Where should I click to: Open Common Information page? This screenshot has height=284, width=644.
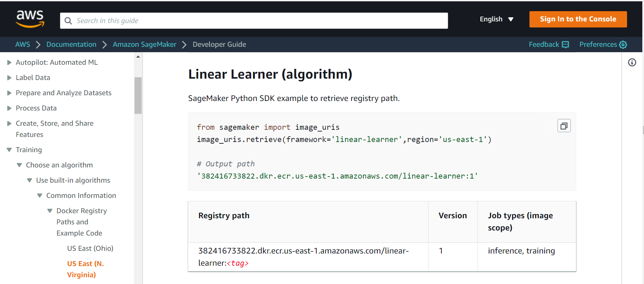click(81, 196)
